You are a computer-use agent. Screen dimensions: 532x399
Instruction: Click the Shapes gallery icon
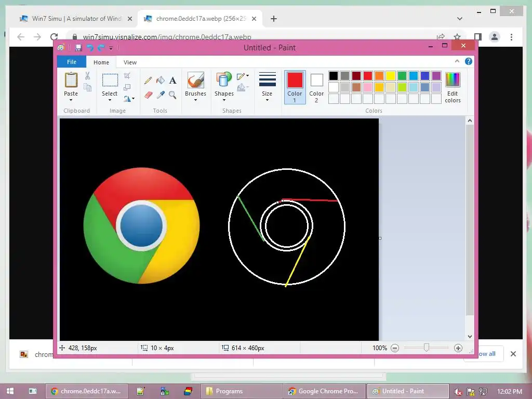pos(223,79)
